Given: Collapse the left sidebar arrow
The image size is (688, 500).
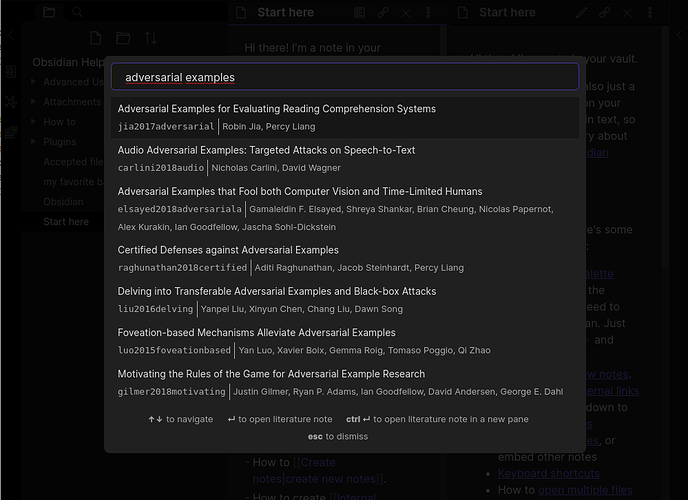Looking at the screenshot, I should pos(11,36).
